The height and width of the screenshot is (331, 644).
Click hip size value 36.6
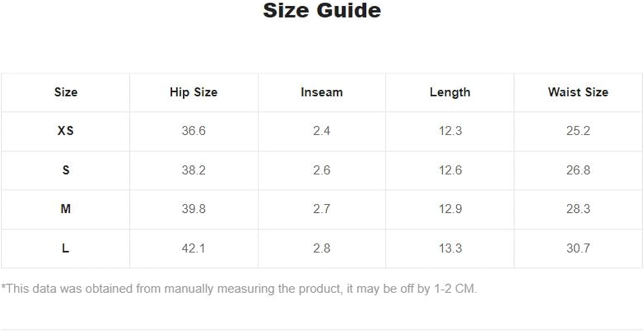[x=194, y=131]
